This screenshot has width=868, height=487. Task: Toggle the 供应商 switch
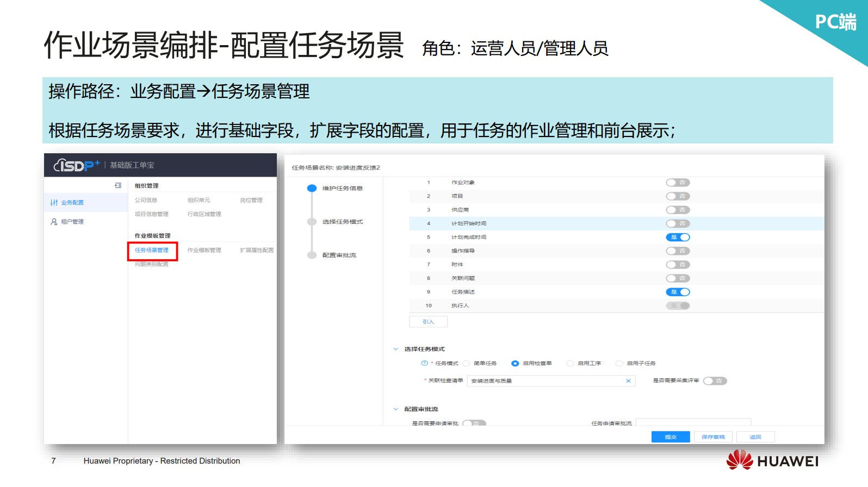tap(678, 210)
